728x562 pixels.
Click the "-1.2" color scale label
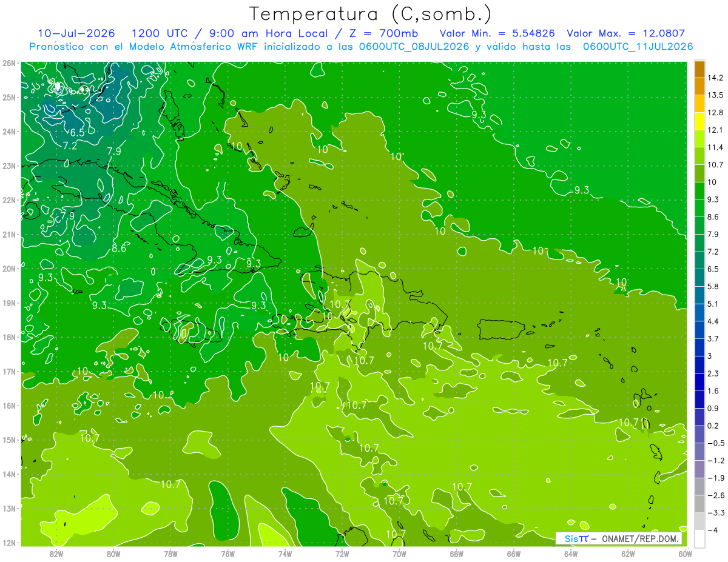715,460
